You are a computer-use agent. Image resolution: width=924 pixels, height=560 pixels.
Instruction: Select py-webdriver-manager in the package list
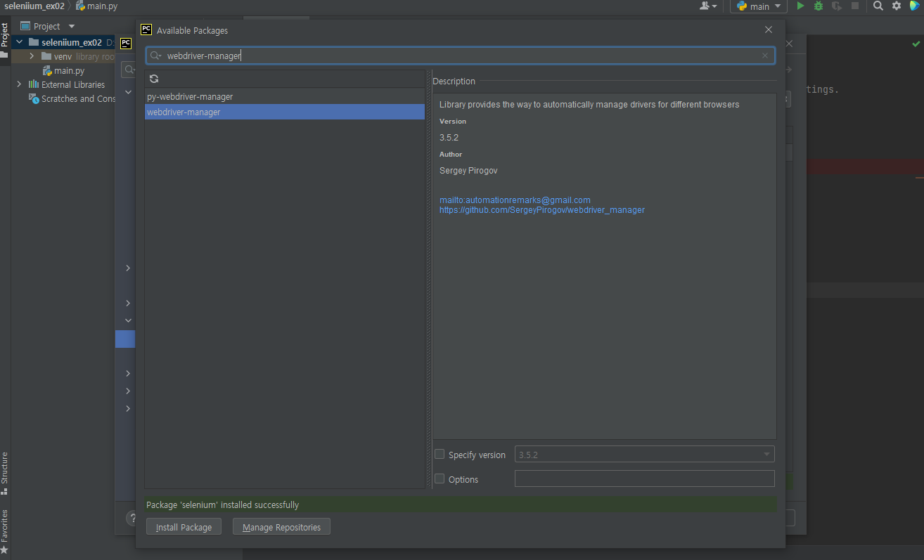pyautogui.click(x=285, y=96)
